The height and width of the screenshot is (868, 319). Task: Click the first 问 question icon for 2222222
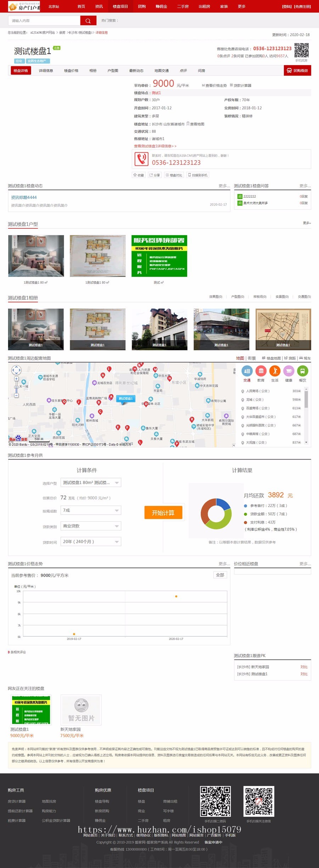click(240, 196)
